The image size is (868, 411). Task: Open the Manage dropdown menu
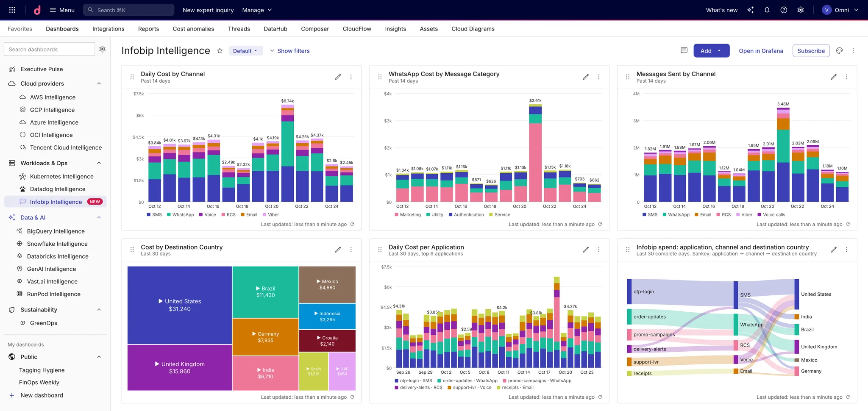tap(257, 10)
